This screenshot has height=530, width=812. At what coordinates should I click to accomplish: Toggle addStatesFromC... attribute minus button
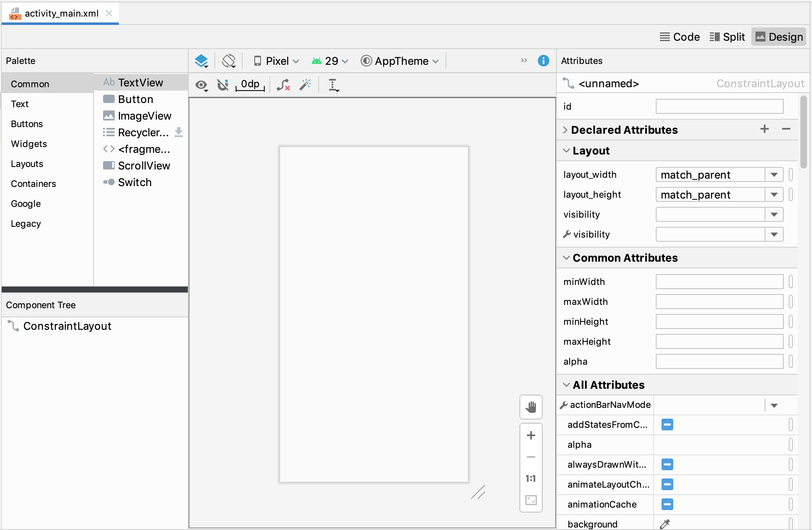click(x=667, y=425)
